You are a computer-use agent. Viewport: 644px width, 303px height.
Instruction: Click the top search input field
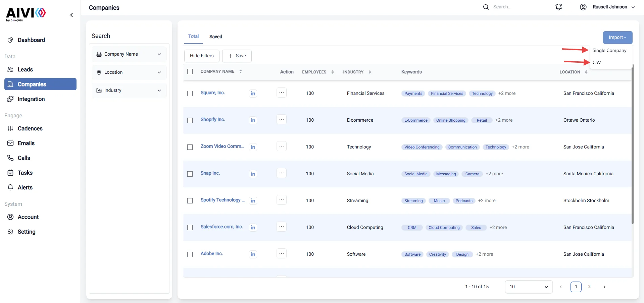pyautogui.click(x=517, y=7)
